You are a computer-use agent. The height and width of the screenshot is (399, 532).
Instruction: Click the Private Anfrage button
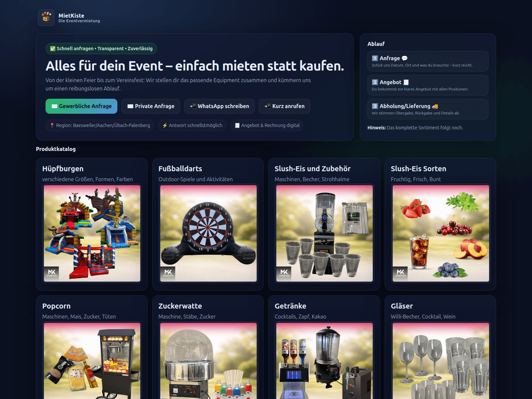151,106
